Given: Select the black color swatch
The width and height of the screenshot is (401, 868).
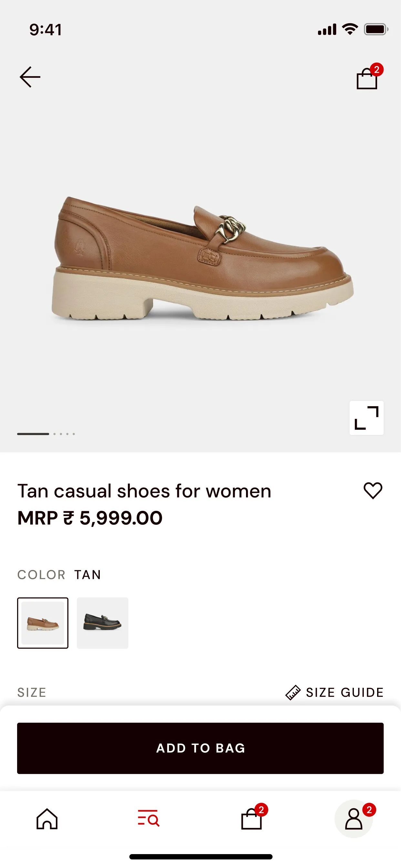Looking at the screenshot, I should click(102, 623).
